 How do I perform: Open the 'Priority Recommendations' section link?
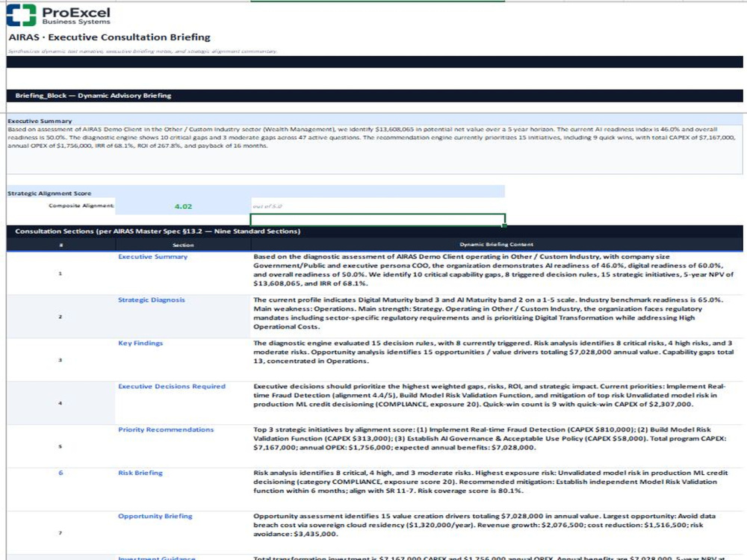point(166,429)
